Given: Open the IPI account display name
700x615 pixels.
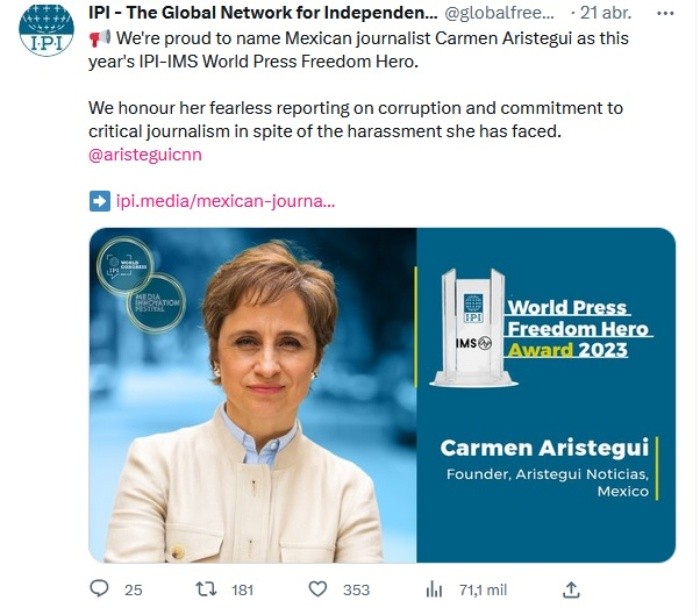Looking at the screenshot, I should click(263, 13).
